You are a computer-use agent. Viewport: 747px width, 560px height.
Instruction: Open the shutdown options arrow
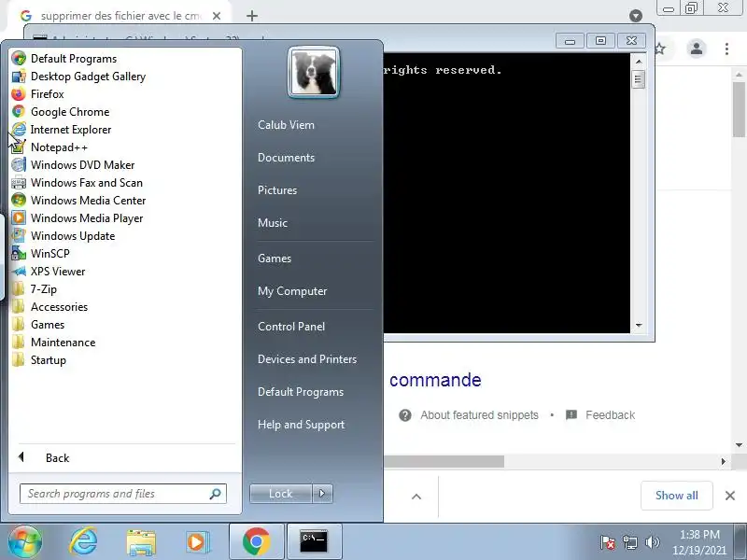(x=322, y=494)
